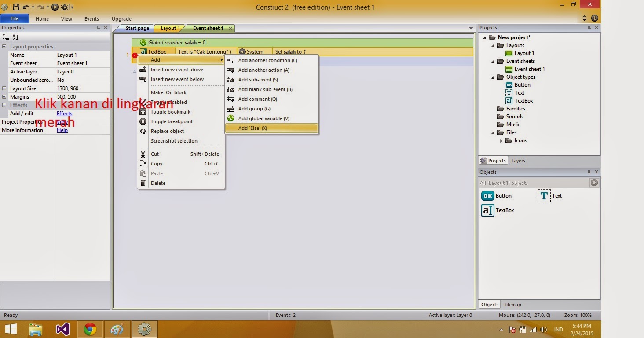Viewport: 644px width, 338px height.
Task: Choose Delete in the context menu
Action: point(181,183)
